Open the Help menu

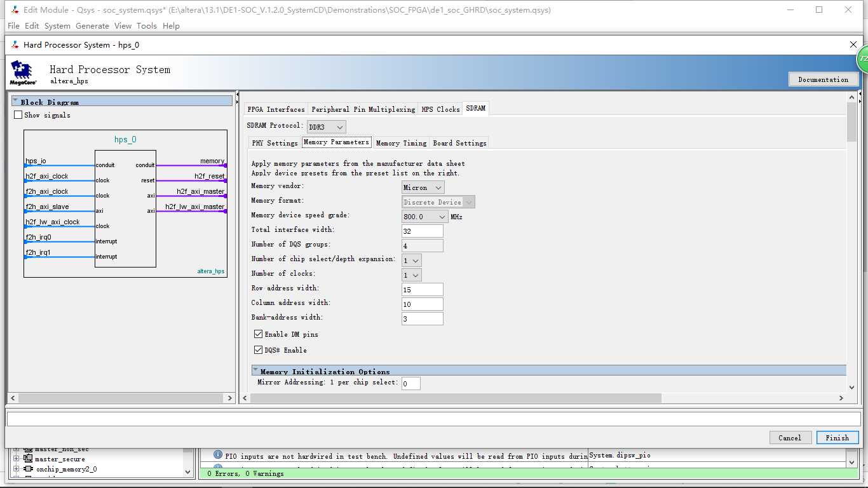[171, 26]
